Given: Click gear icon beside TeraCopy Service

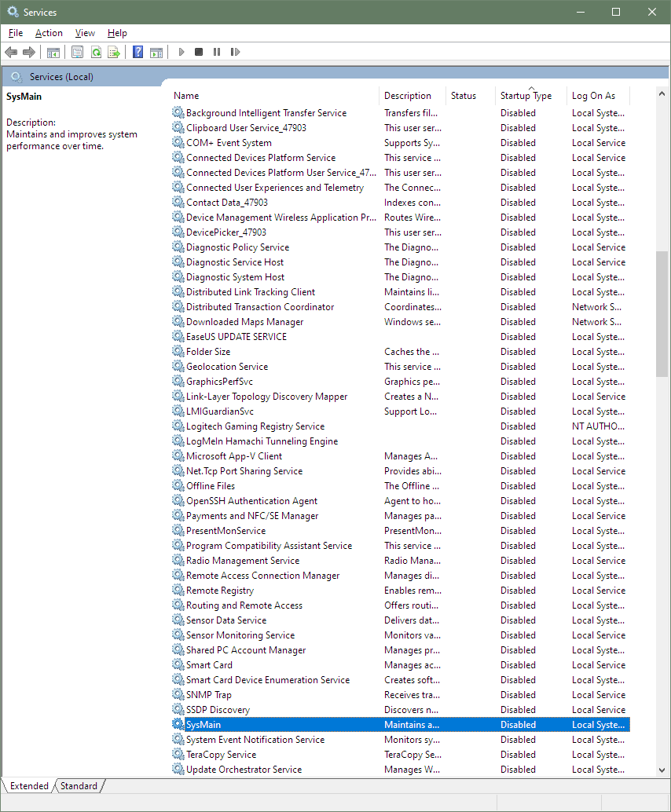Looking at the screenshot, I should coord(178,755).
